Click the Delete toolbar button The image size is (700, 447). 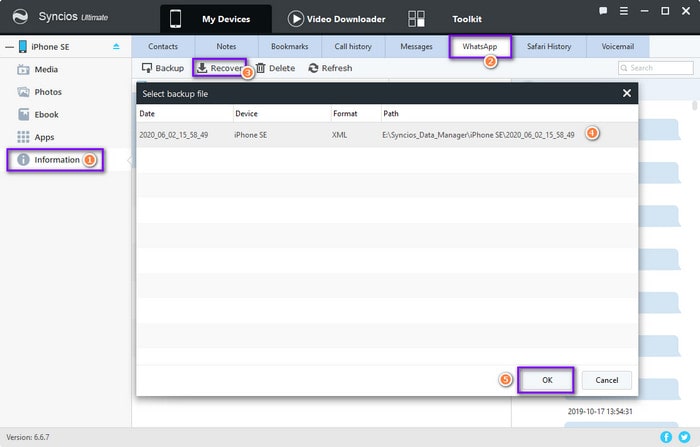pos(275,68)
